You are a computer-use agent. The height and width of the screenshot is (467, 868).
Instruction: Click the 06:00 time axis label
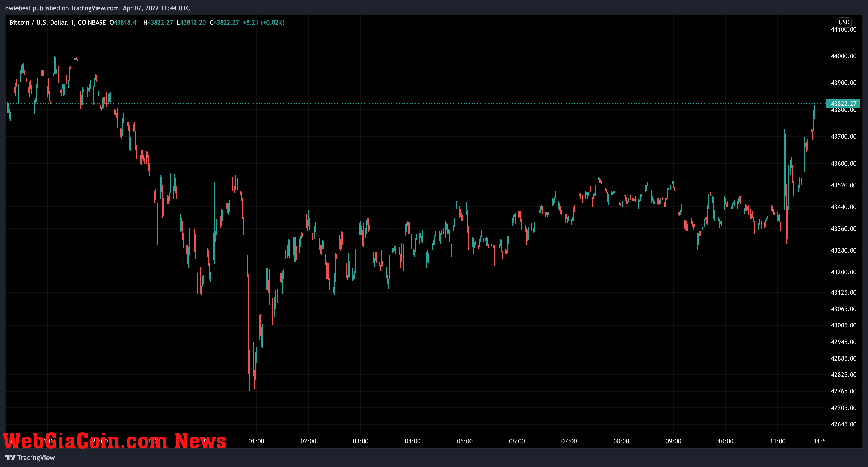[x=517, y=441]
